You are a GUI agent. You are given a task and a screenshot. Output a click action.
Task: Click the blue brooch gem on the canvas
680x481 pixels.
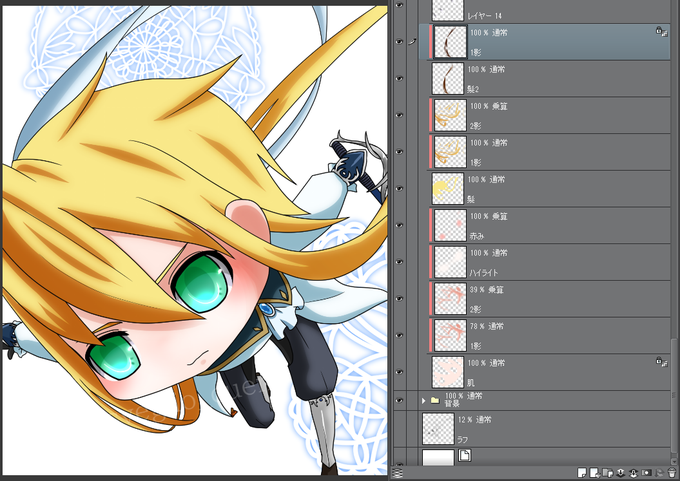pos(265,309)
